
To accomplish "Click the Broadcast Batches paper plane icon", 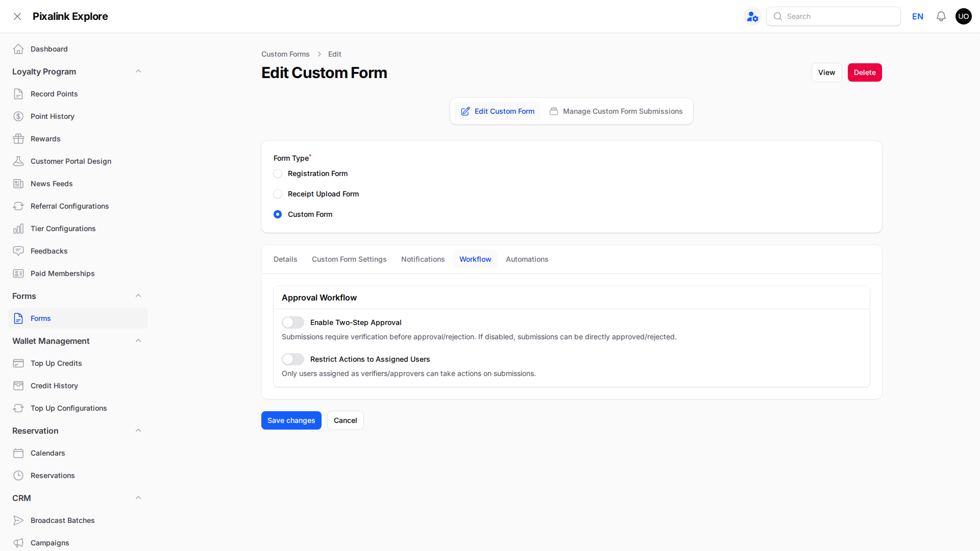I will [18, 520].
